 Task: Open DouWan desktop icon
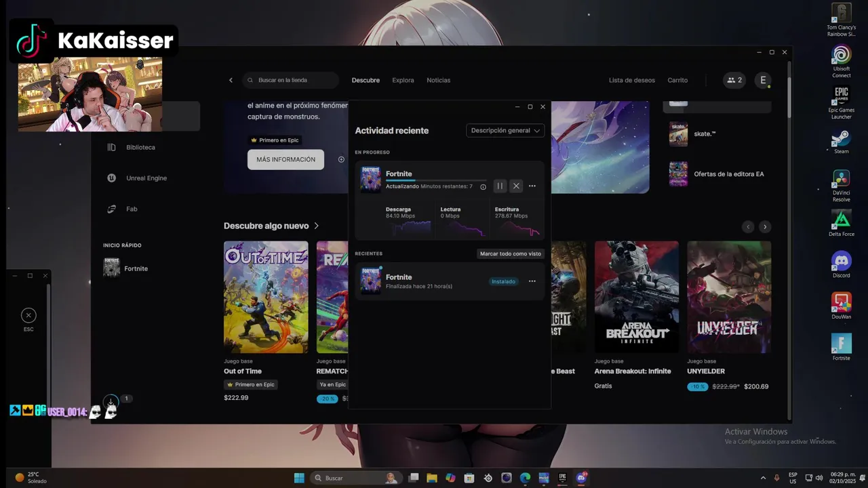(x=842, y=306)
